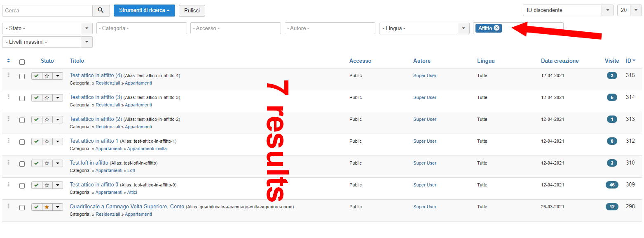Screen dimensions: 644x238
Task: Sort the list by Titolo column
Action: (77, 61)
